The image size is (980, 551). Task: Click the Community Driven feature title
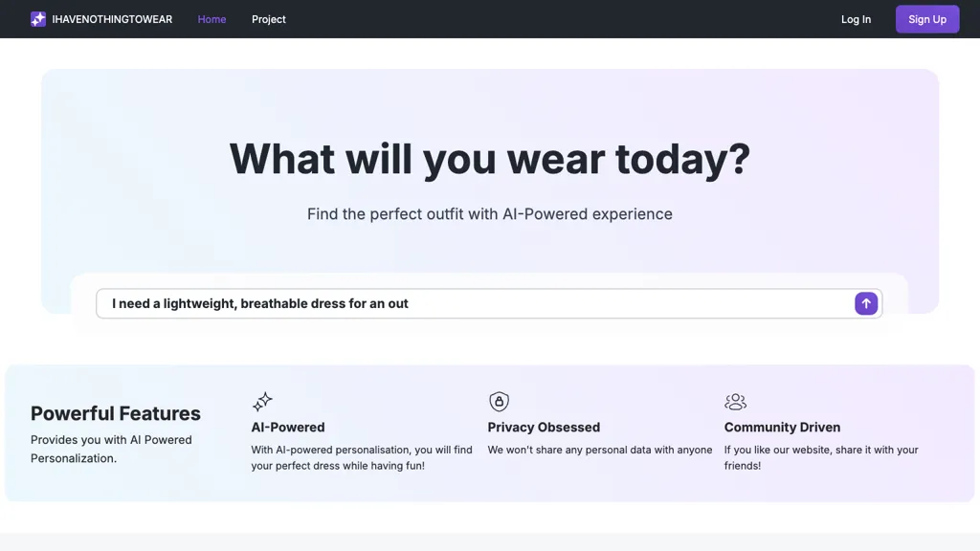(x=782, y=428)
